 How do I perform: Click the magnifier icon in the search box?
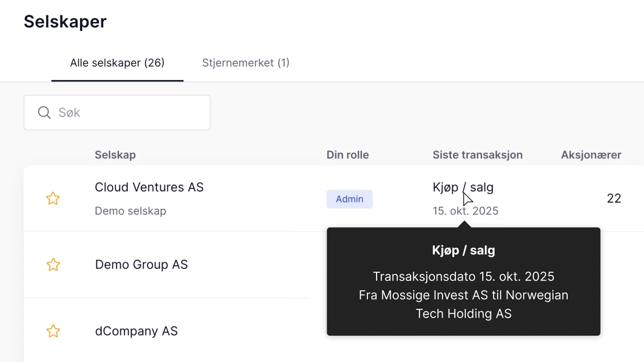coord(44,112)
